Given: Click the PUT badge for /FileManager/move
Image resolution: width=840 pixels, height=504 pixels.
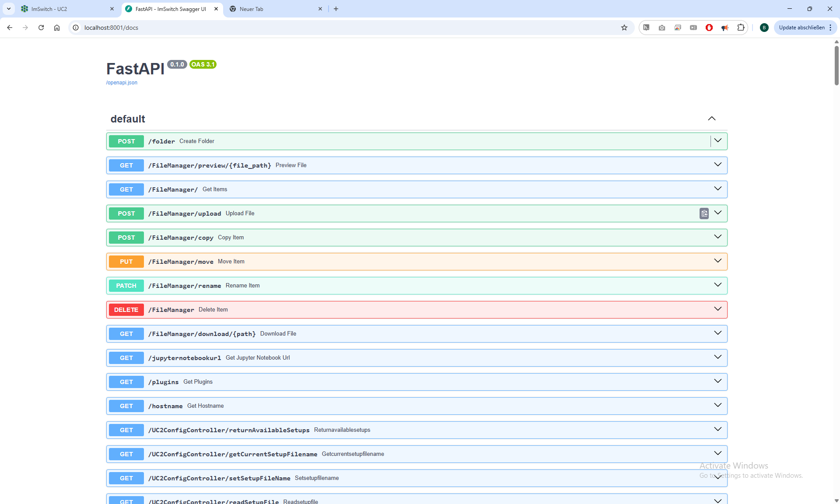Looking at the screenshot, I should [126, 262].
